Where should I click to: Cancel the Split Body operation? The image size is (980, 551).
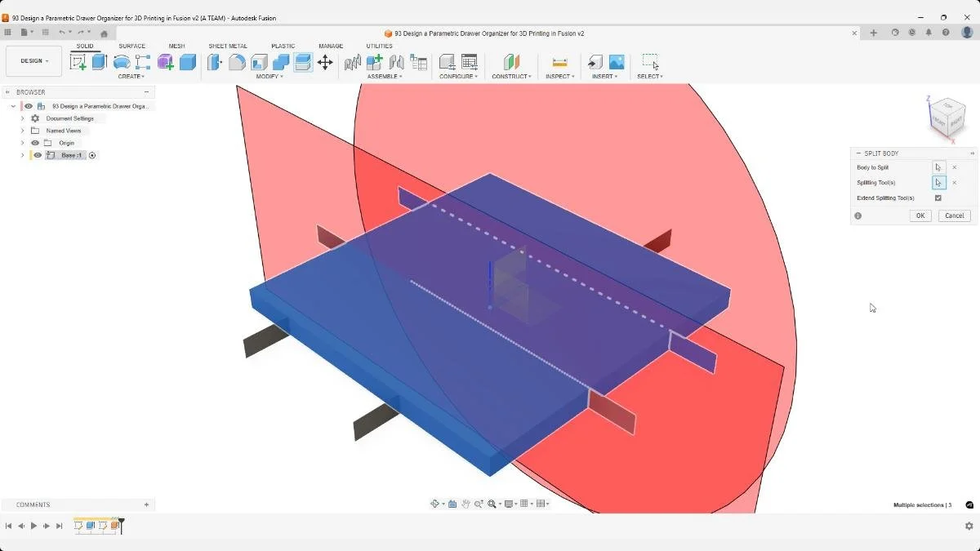click(954, 215)
